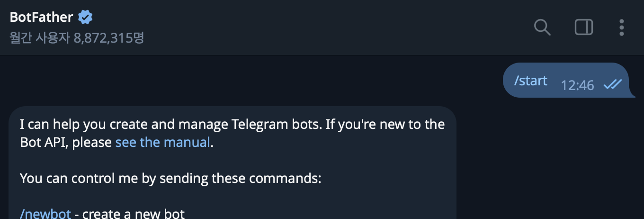This screenshot has width=644, height=219.
Task: Click BotFather's blue verified badge
Action: (85, 18)
